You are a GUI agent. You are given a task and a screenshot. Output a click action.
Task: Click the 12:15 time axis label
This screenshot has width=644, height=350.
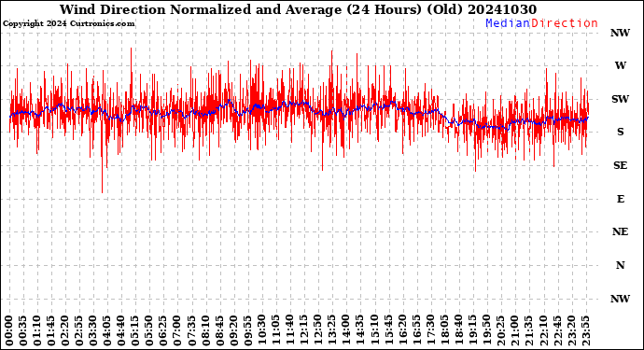(303, 331)
